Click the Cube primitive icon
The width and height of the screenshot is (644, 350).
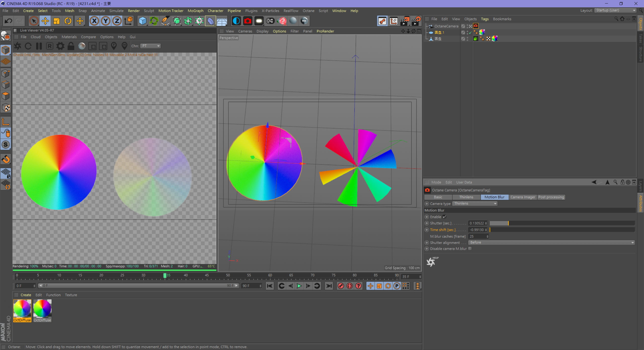[x=143, y=21]
